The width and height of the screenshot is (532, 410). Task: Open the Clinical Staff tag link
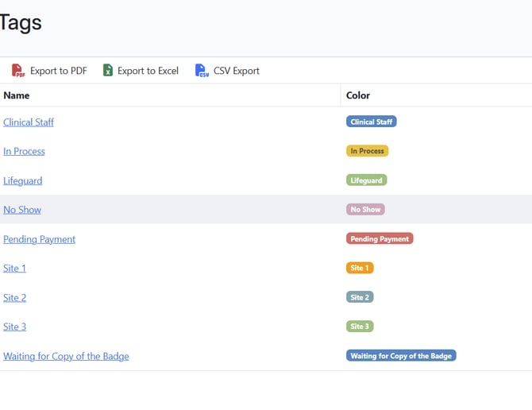coord(29,122)
